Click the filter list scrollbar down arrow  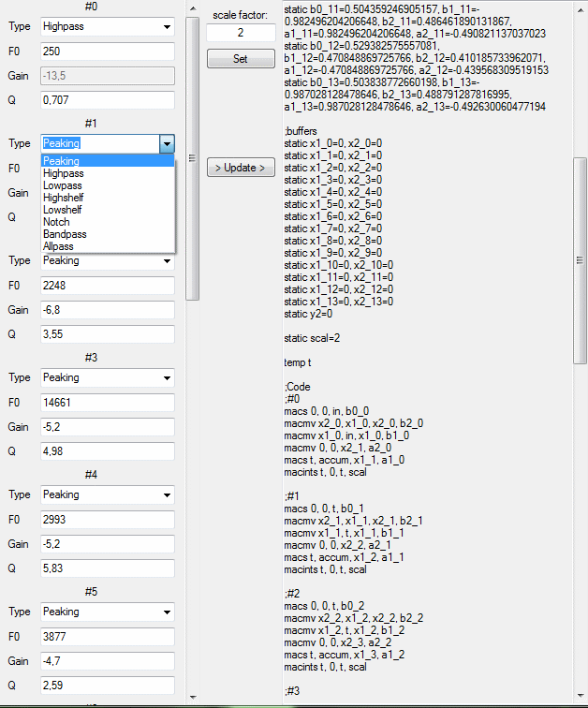pyautogui.click(x=193, y=697)
